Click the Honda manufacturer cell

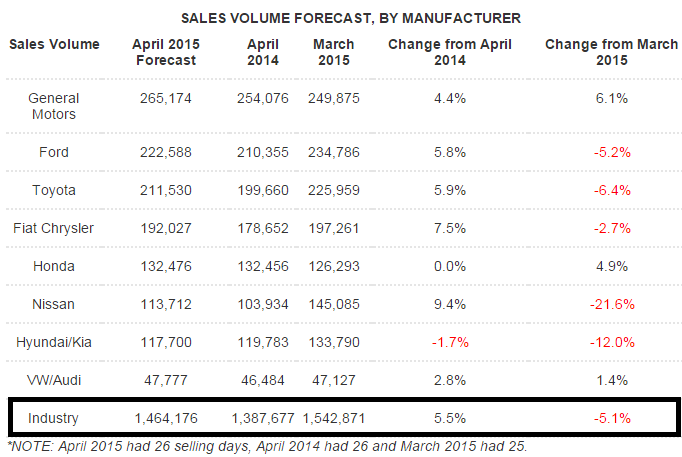pyautogui.click(x=54, y=265)
